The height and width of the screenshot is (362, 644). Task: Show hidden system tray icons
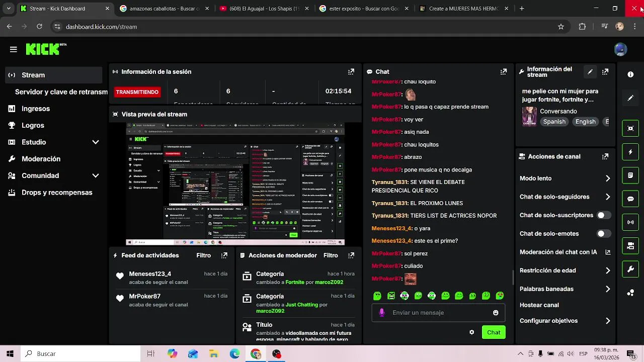520,354
